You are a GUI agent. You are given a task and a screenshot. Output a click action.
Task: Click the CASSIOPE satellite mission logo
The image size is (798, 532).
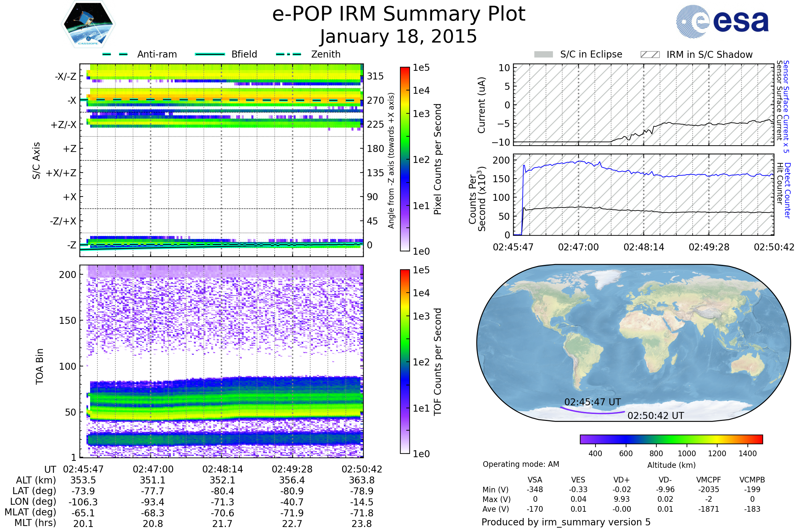tap(88, 24)
